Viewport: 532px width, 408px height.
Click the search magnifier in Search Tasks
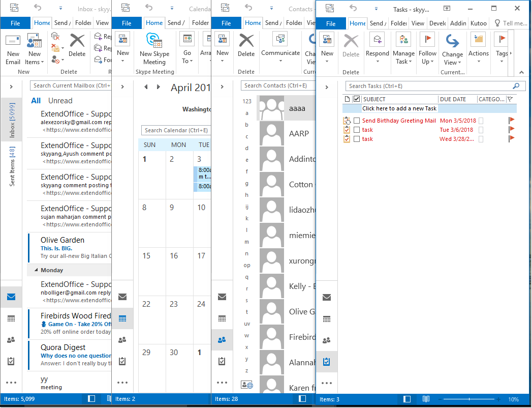tap(516, 86)
